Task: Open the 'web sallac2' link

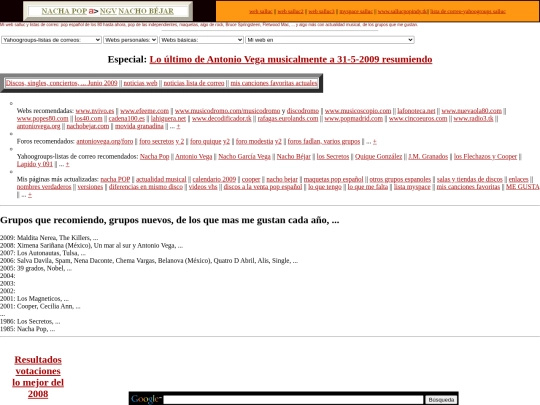Action: click(290, 11)
